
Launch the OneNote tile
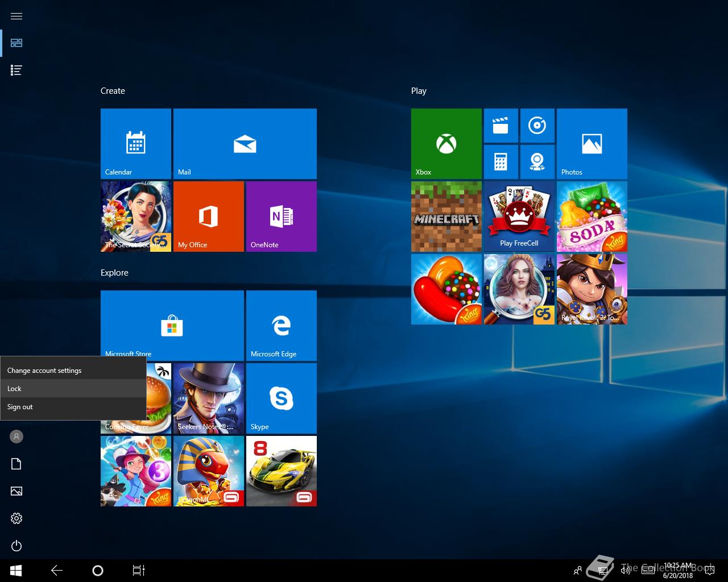(x=282, y=217)
